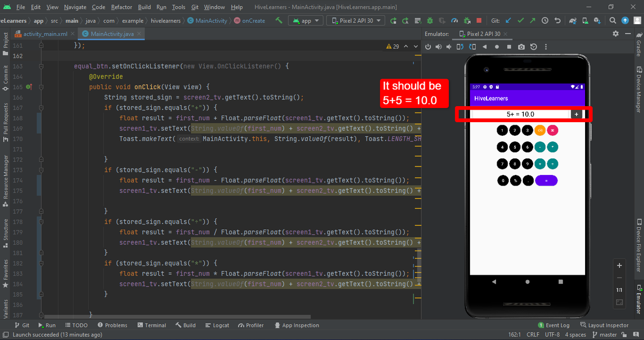644x340 pixels.
Task: Toggle the Structure tool window
Action: [6, 233]
